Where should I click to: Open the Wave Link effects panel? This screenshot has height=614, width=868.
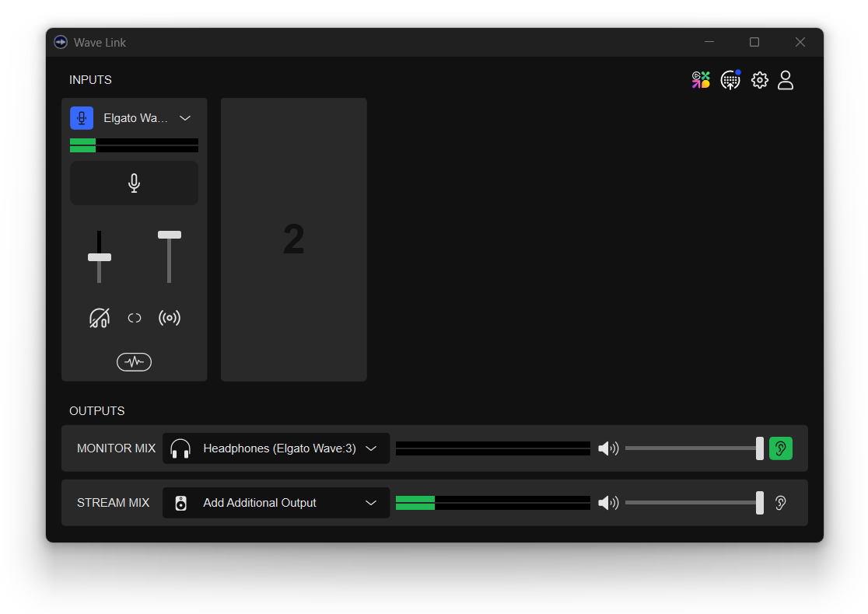click(x=134, y=361)
